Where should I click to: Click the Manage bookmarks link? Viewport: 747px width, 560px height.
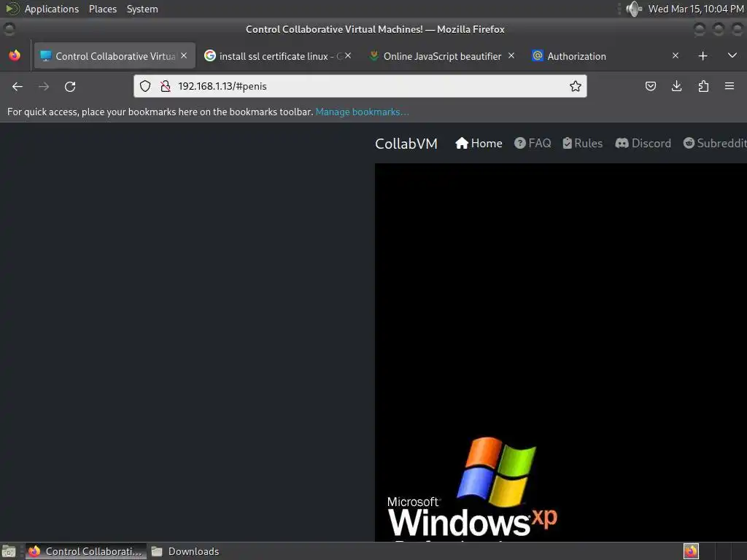(362, 112)
